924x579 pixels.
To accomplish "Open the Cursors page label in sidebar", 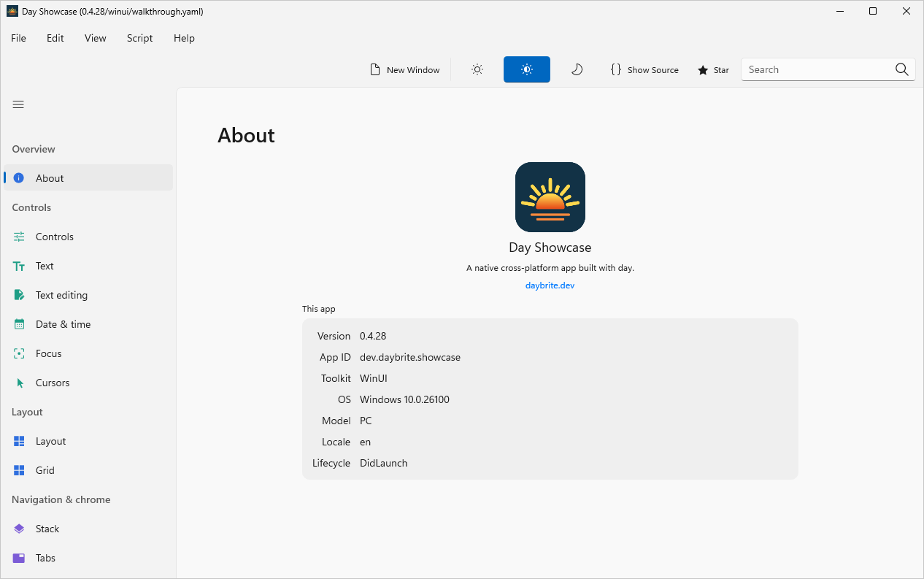I will pyautogui.click(x=53, y=383).
